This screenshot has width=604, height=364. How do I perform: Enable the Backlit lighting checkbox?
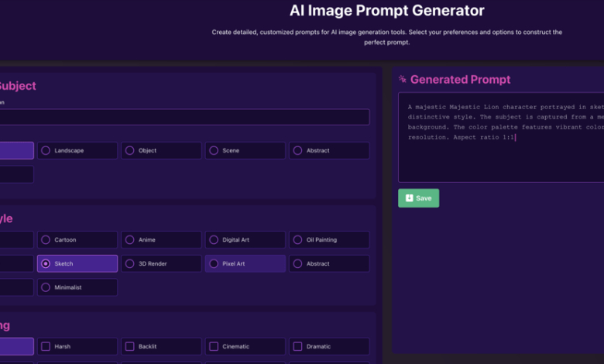coord(130,346)
